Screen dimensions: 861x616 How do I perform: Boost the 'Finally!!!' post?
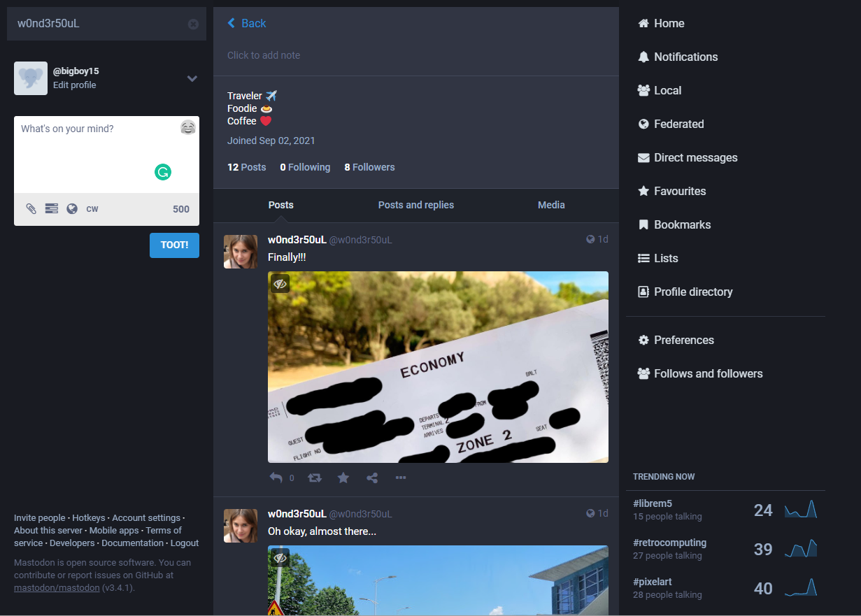click(x=315, y=478)
